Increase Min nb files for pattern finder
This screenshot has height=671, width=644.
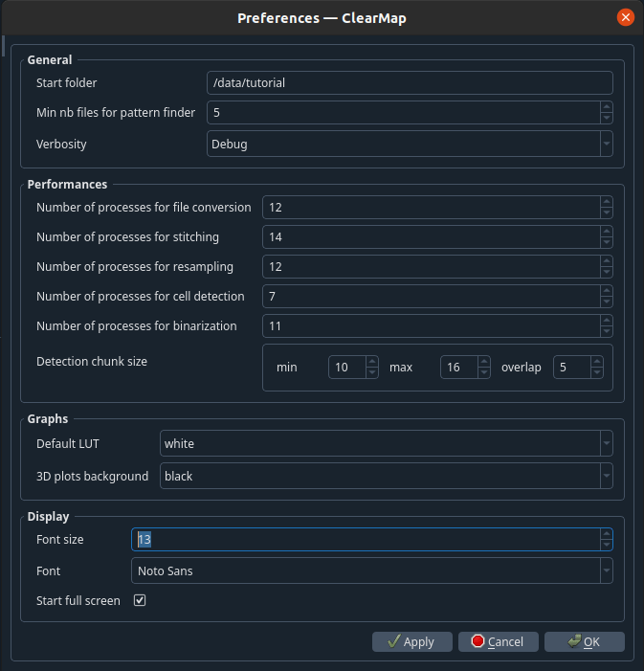607,107
